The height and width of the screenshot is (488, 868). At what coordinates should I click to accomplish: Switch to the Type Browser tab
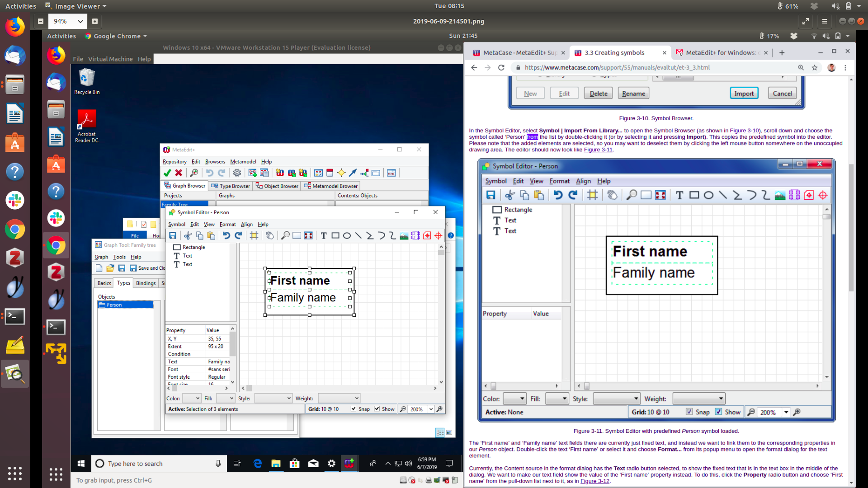click(231, 186)
